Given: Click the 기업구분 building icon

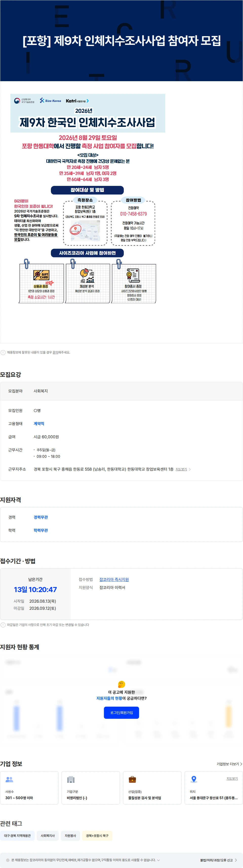Looking at the screenshot, I should point(71,779).
